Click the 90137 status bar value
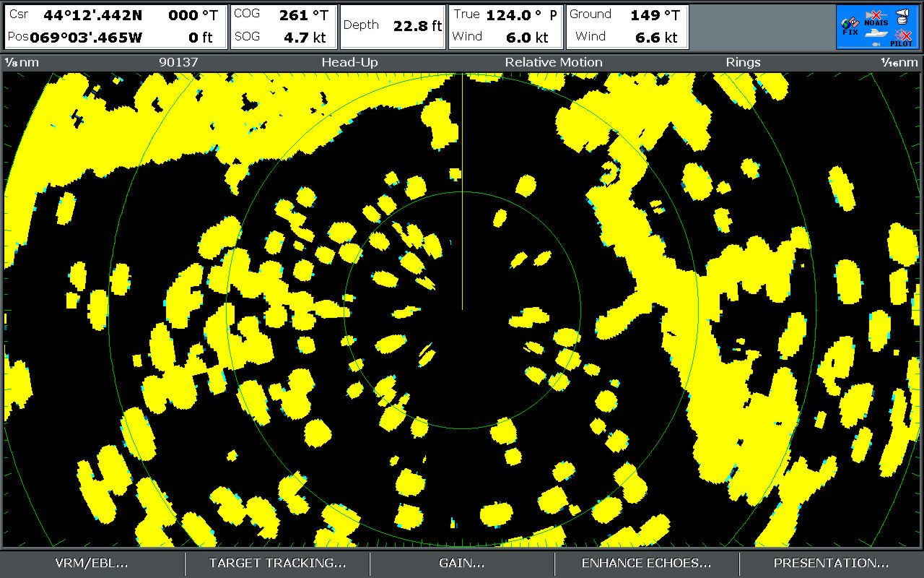The image size is (924, 578). coord(178,62)
